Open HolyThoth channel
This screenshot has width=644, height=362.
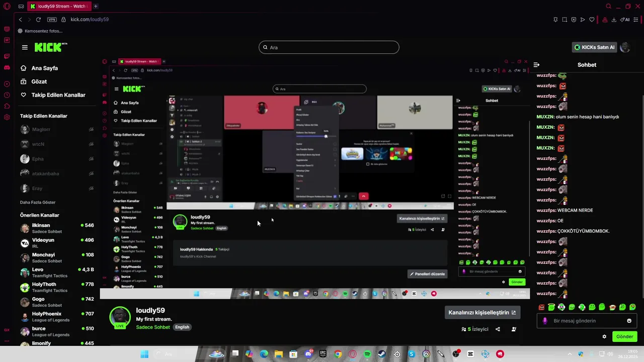[57, 287]
